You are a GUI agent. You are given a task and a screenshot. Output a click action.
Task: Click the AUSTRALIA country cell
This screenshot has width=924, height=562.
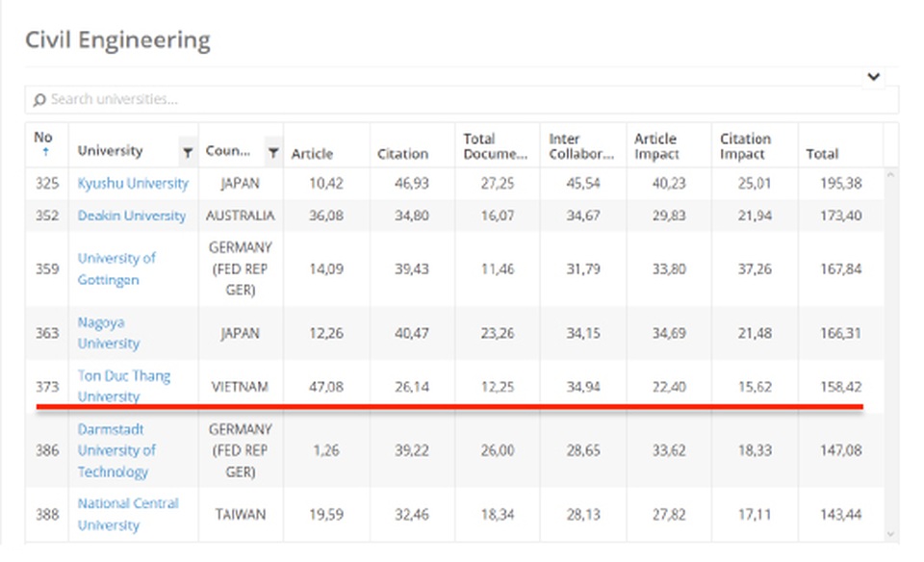(x=241, y=216)
